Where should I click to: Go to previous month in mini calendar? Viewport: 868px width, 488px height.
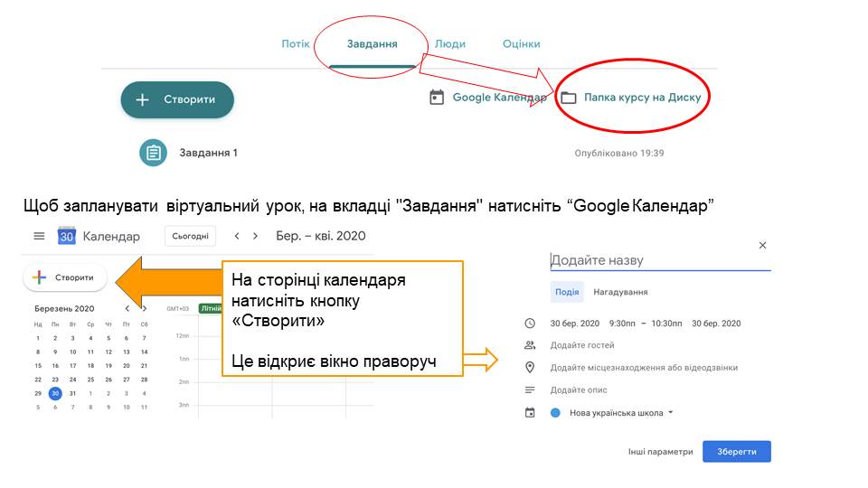(127, 308)
